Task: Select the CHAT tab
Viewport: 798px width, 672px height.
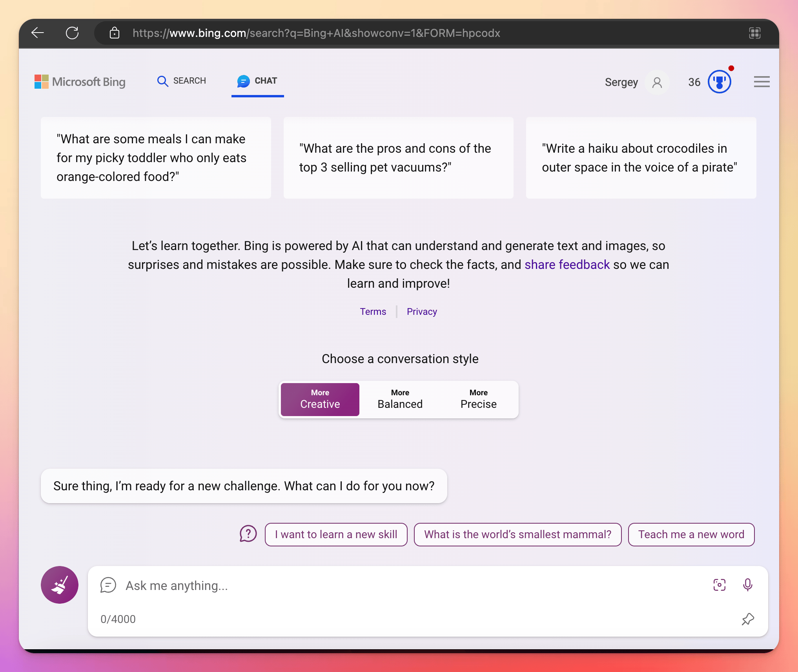Action: tap(257, 81)
